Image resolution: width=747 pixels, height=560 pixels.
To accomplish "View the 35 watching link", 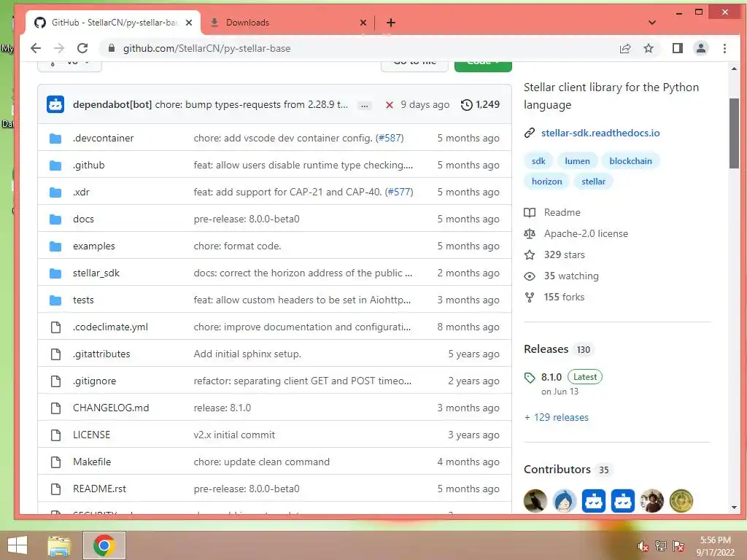I will coord(562,276).
